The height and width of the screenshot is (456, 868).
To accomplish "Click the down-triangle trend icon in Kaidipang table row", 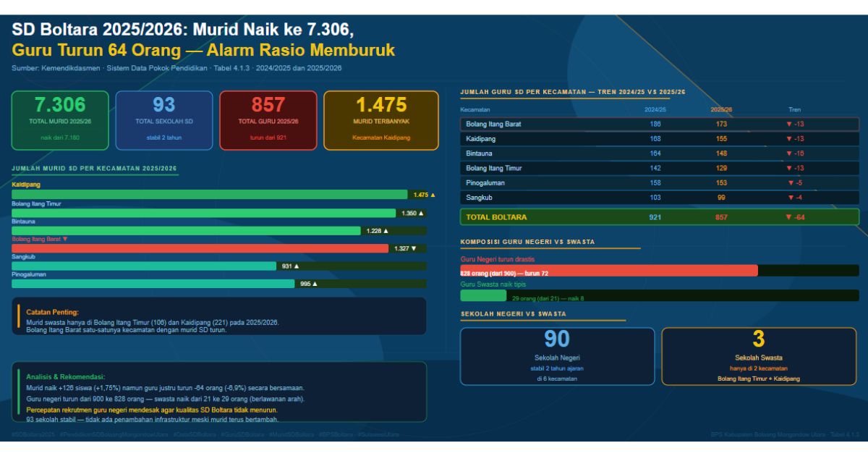I will [x=789, y=139].
